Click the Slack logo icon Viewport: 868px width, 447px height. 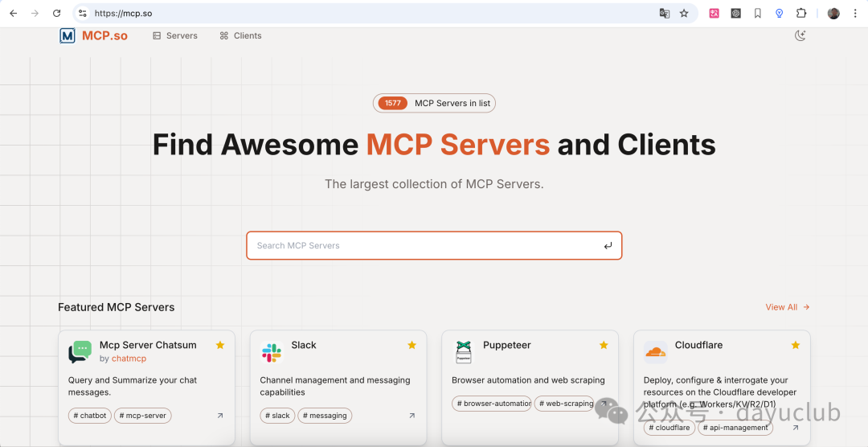click(272, 352)
